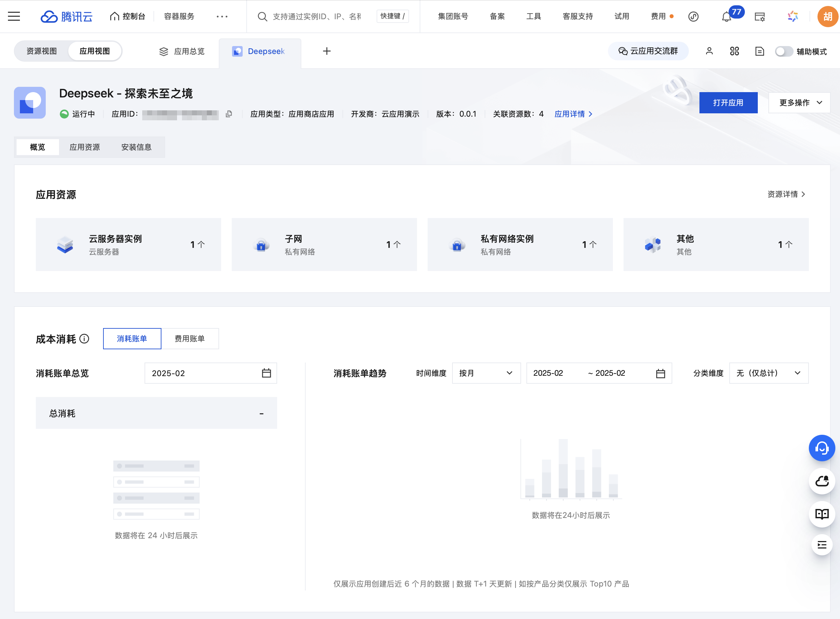
Task: Select the 概览 tab
Action: tap(37, 147)
